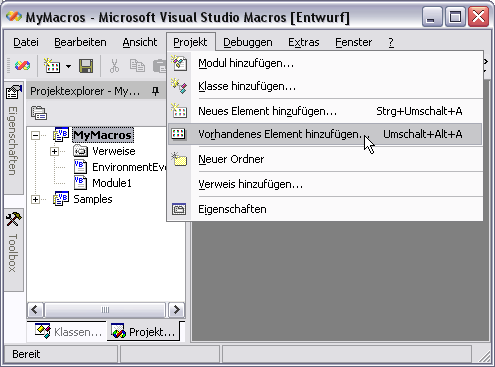Select the Samples project node

pyautogui.click(x=93, y=199)
